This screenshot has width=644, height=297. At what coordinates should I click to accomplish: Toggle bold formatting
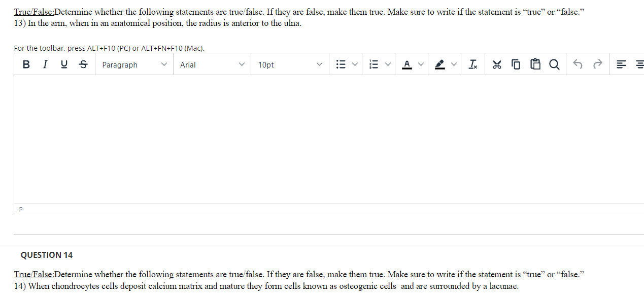pyautogui.click(x=26, y=64)
